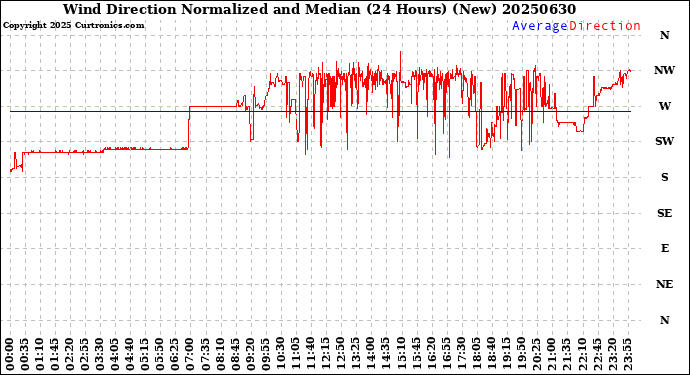Click the 01:10 time label
Viewport: 690px width, 375px height.
pyautogui.click(x=40, y=354)
